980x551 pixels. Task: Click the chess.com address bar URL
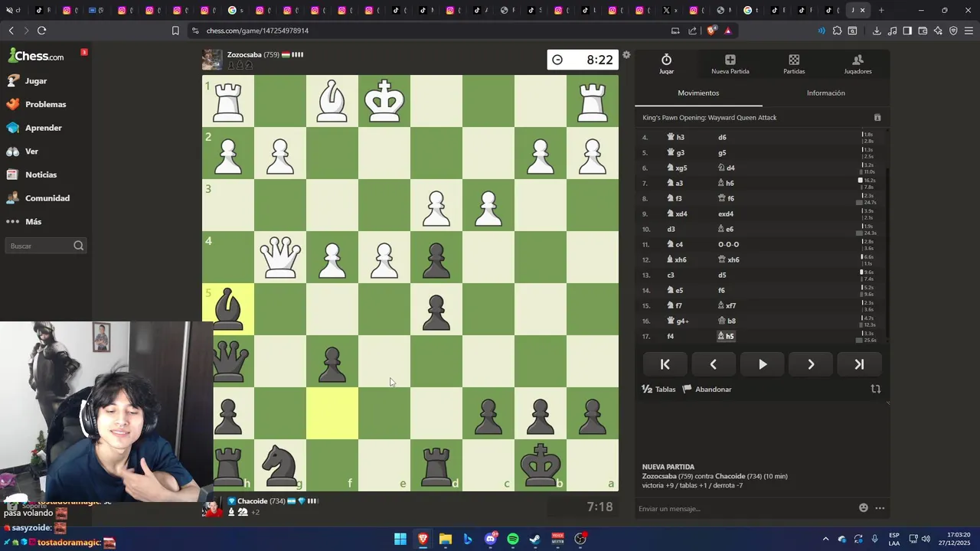(257, 31)
